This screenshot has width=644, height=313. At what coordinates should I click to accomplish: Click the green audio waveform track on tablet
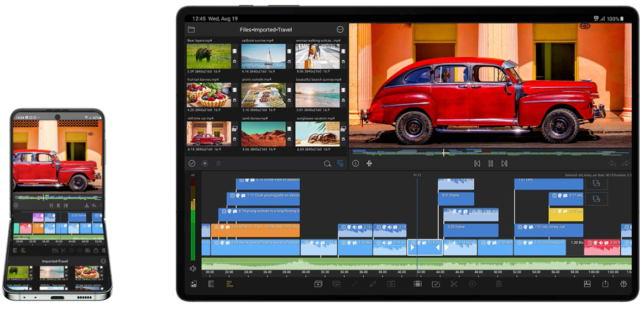coord(416,263)
